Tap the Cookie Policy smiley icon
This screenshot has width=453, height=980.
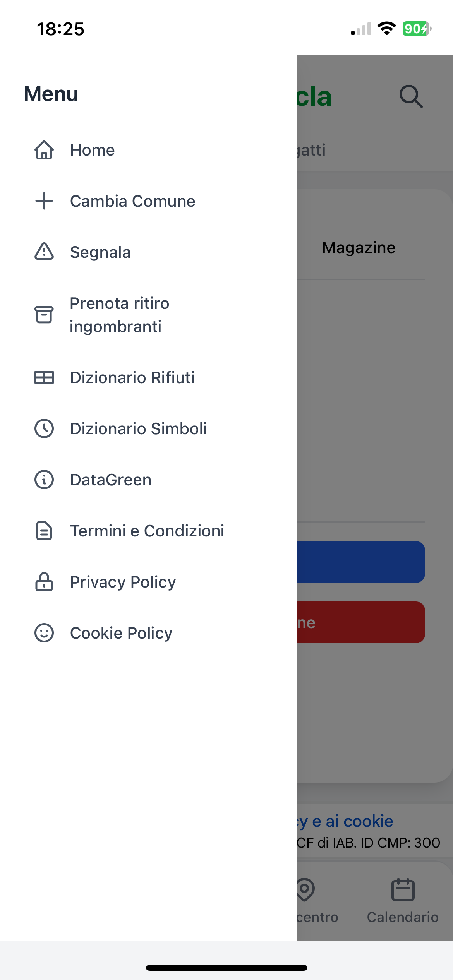pos(44,633)
